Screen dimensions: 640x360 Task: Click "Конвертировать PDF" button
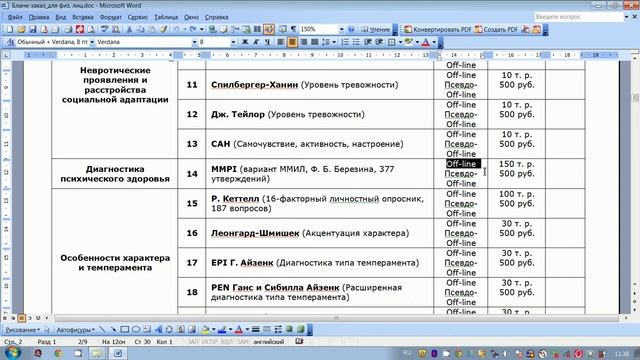(x=438, y=29)
